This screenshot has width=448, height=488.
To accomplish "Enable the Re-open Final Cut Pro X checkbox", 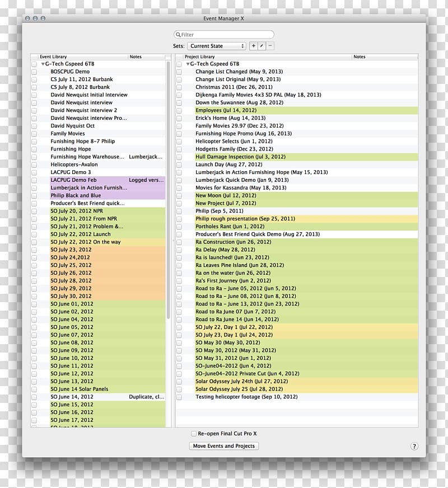I will [x=194, y=434].
